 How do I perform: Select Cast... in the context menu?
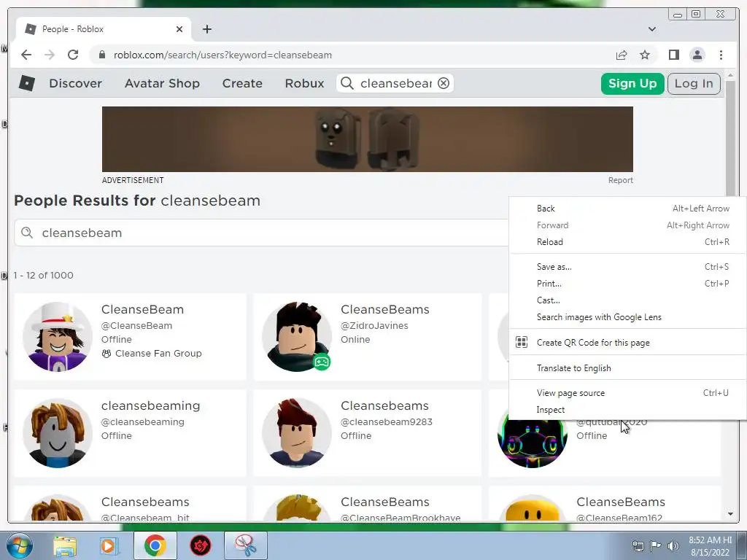pos(628,300)
